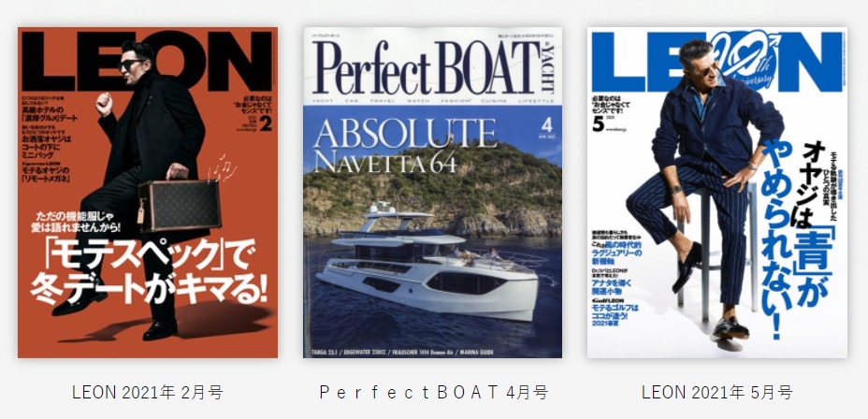Click the blue LEON anniversary logo
The height and width of the screenshot is (419, 868).
pyautogui.click(x=716, y=62)
